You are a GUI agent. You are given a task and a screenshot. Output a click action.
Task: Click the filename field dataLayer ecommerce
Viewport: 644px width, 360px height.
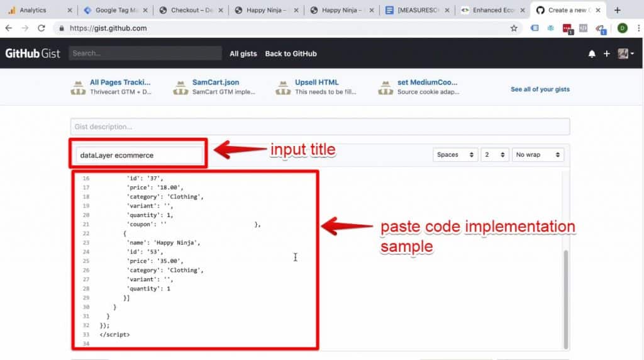[x=139, y=155]
